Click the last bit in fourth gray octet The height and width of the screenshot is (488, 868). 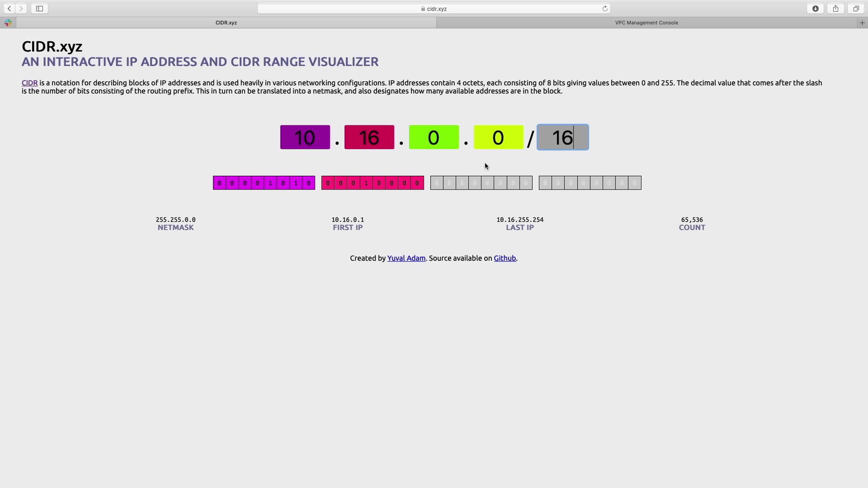(x=634, y=183)
